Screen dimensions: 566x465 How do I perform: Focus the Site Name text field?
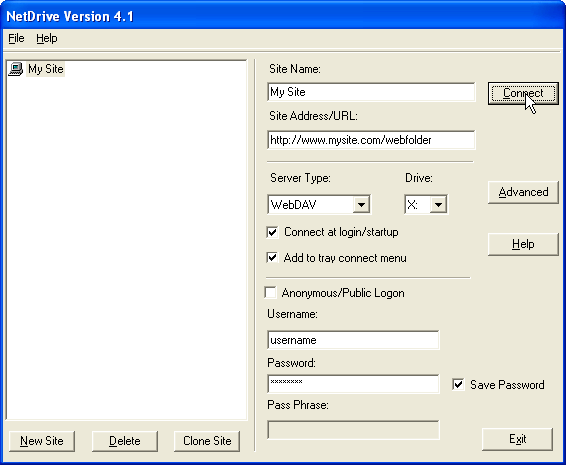pos(371,92)
